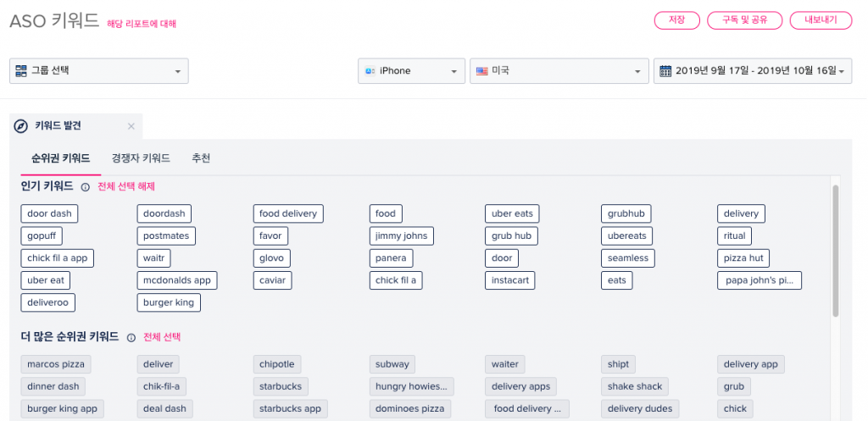
Task: Click the App Store icon beside iPhone
Action: tap(370, 71)
